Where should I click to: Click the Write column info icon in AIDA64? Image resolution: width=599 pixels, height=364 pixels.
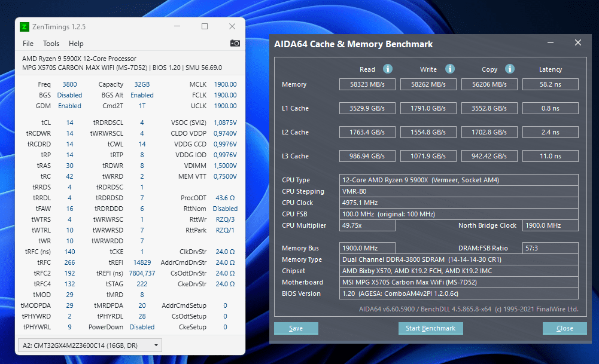pos(450,69)
